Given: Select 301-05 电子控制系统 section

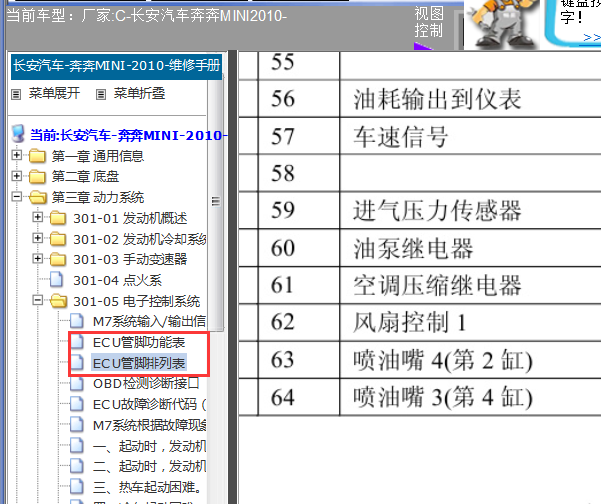Looking at the screenshot, I should pos(137,301).
